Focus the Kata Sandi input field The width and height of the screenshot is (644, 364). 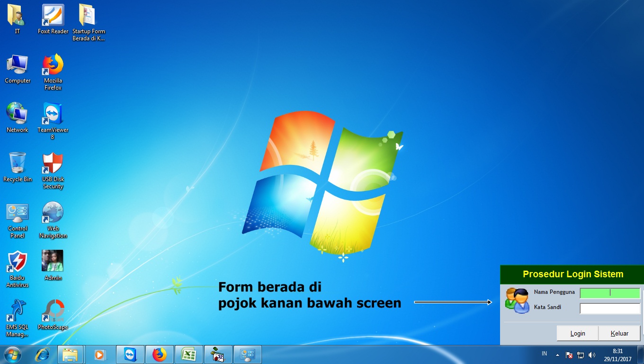610,309
